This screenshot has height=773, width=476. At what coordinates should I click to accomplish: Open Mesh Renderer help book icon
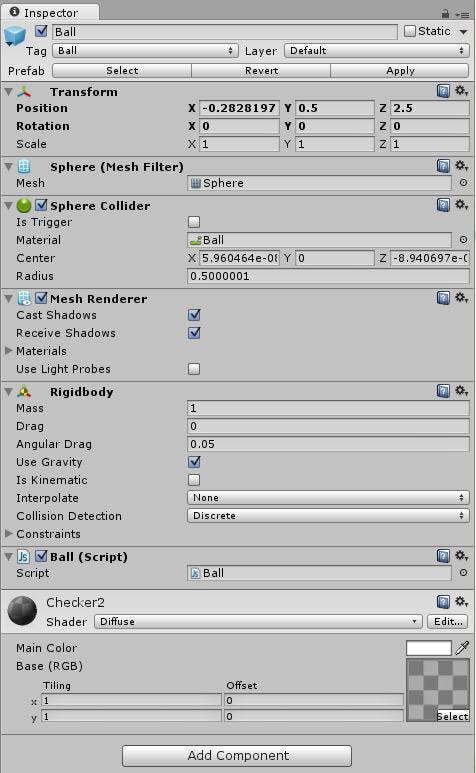tap(443, 298)
